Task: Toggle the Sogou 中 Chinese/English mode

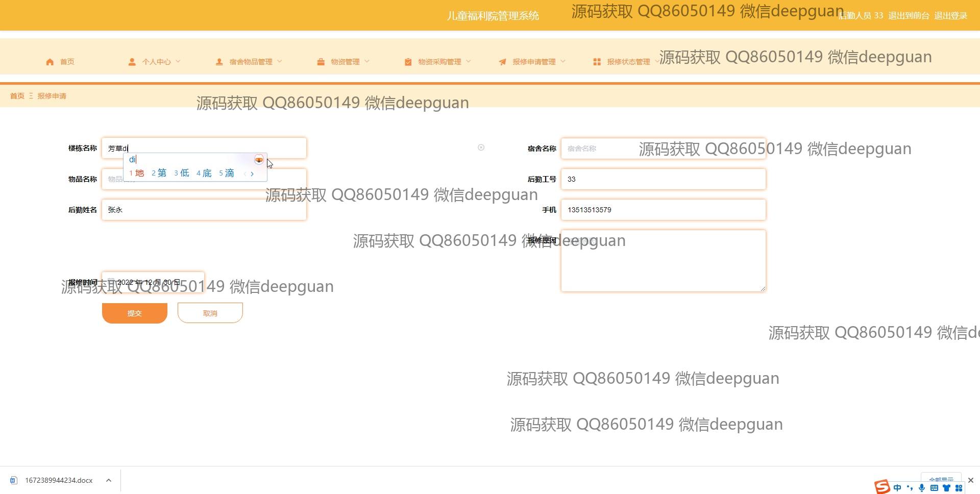Action: tap(897, 488)
